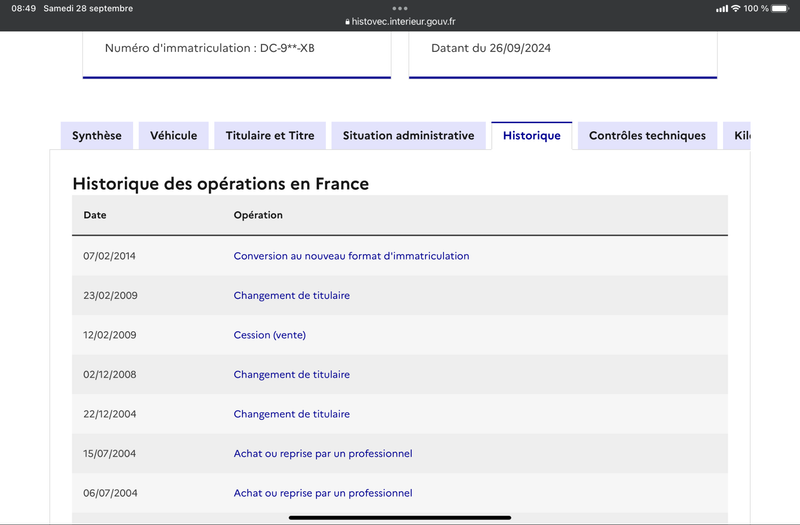
Task: Tap the cellular signal bars icon
Action: [721, 9]
